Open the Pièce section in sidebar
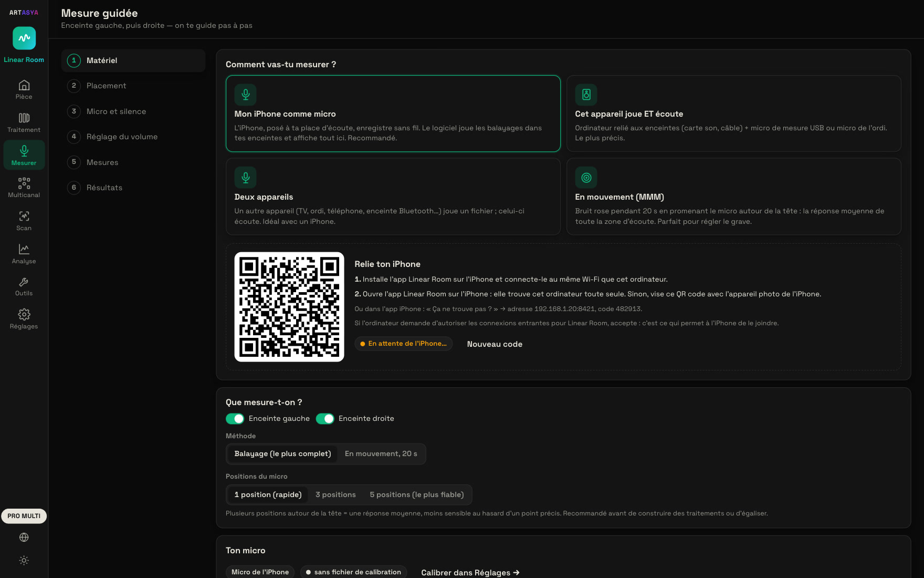Viewport: 924px width, 578px height. [24, 90]
